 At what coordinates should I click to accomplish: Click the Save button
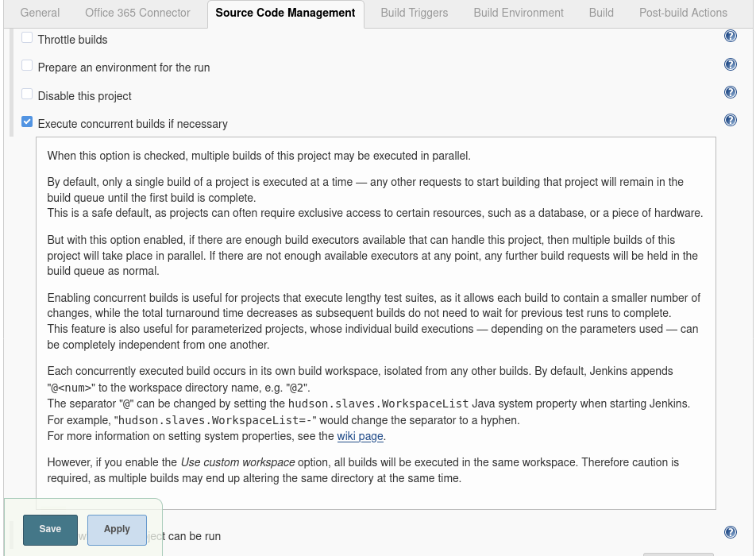pyautogui.click(x=50, y=529)
